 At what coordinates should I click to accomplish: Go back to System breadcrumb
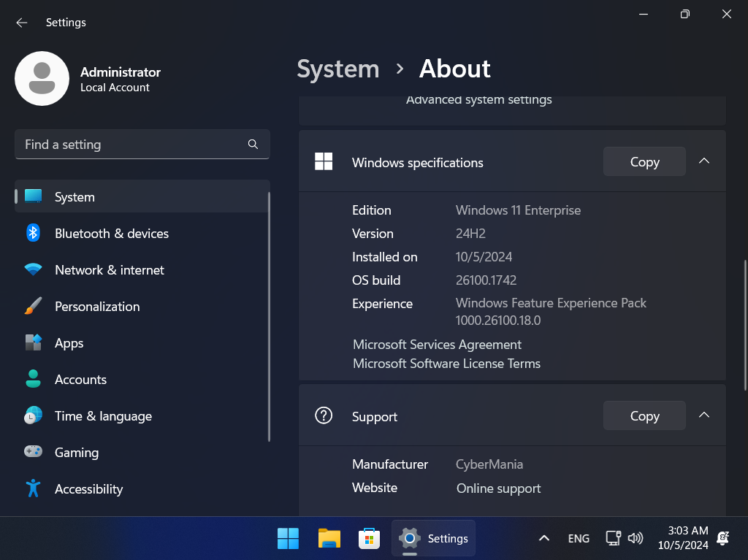pos(337,69)
